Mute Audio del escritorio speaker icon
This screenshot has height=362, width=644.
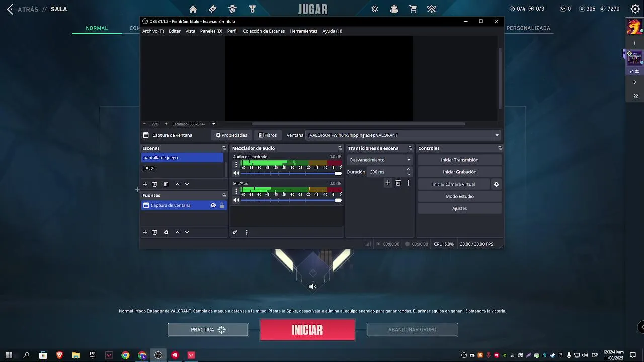click(236, 173)
